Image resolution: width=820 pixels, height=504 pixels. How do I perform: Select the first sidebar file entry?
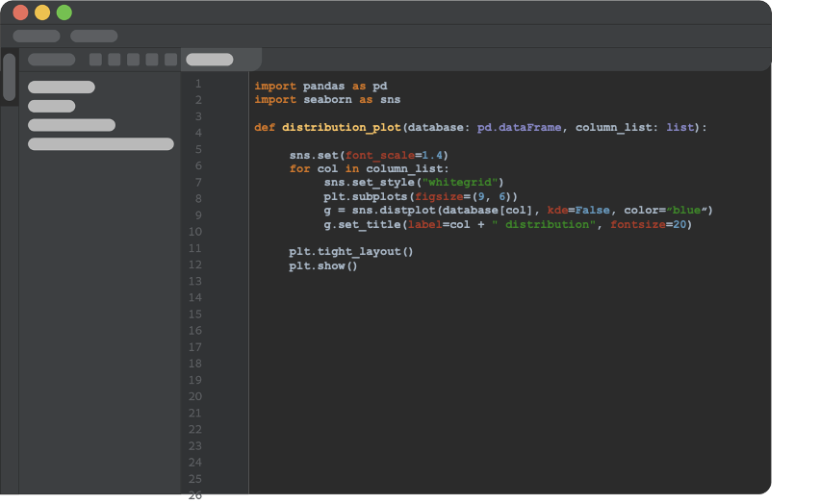point(62,87)
